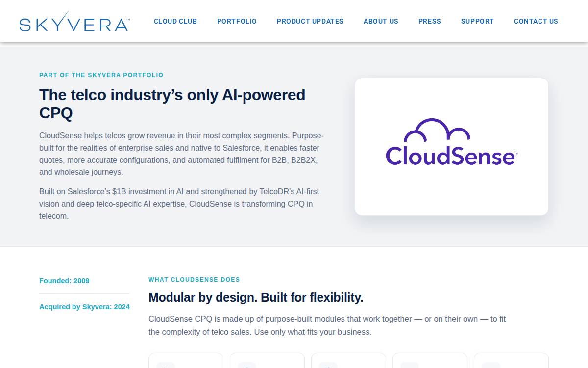
Task: Go to Product Updates
Action: [x=310, y=21]
